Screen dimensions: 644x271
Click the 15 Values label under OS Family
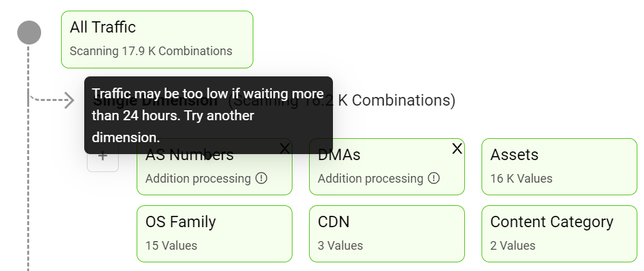pos(171,246)
